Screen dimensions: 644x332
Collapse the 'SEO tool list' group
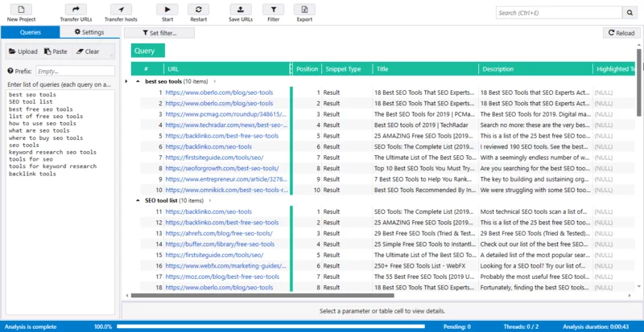138,201
